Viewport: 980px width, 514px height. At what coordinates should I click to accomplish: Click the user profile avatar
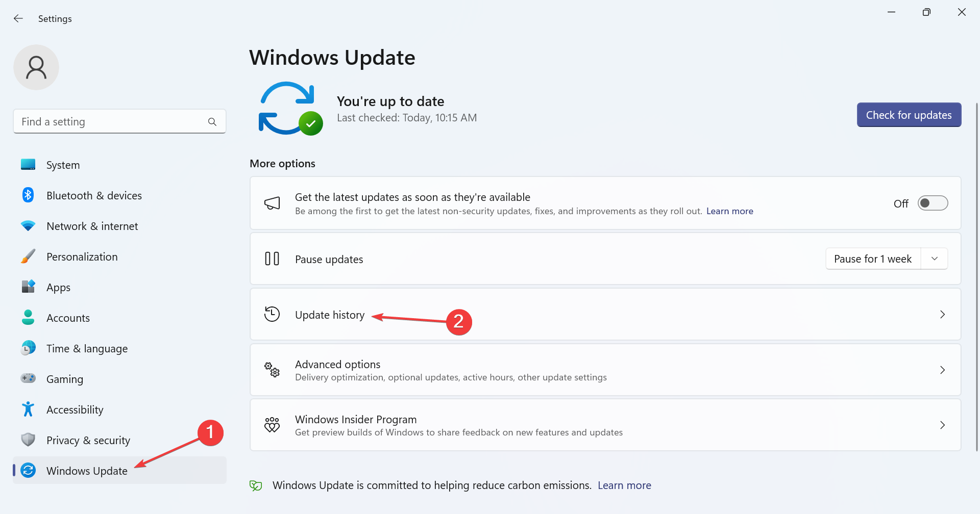pos(36,67)
